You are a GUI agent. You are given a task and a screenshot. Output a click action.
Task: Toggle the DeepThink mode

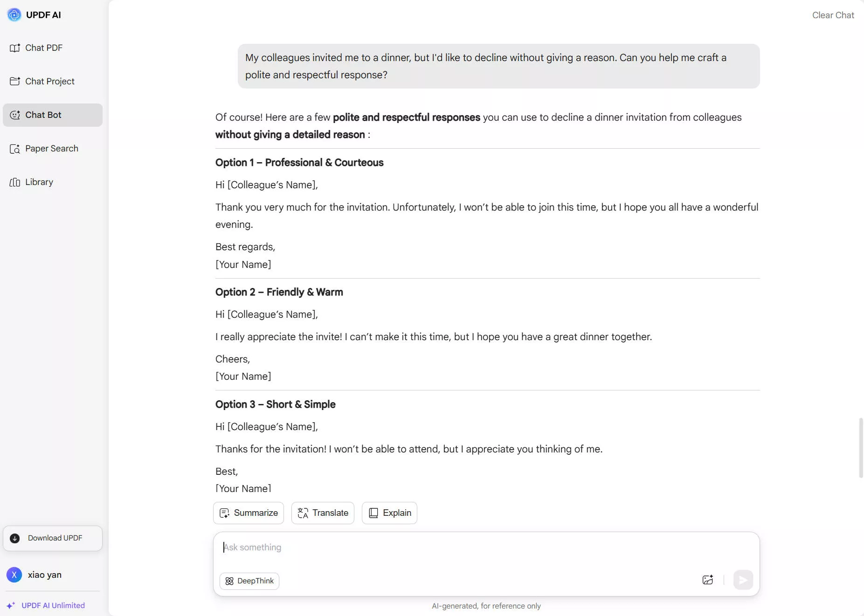coord(249,581)
